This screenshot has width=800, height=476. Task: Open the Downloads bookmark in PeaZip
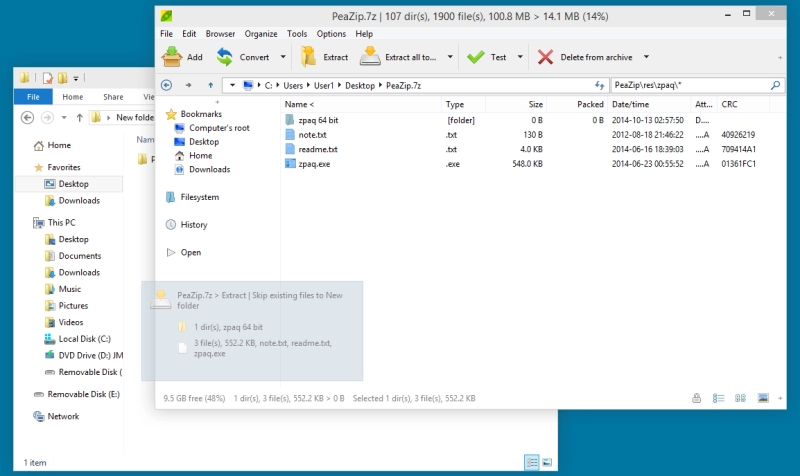click(x=209, y=169)
